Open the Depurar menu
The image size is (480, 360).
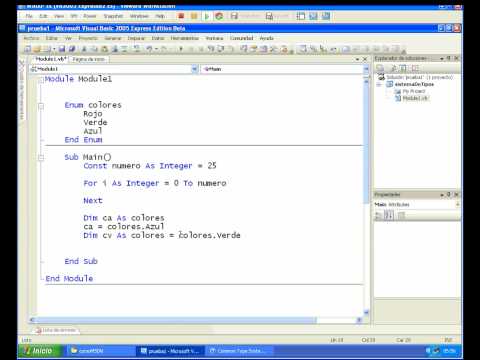pos(136,38)
